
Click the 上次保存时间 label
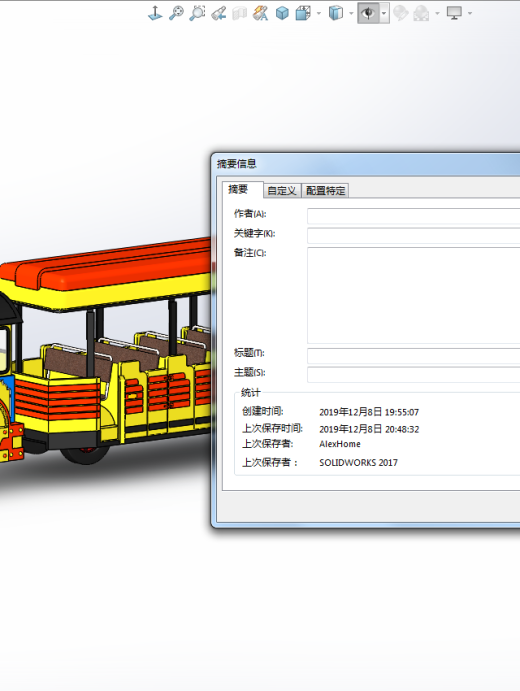[272, 428]
